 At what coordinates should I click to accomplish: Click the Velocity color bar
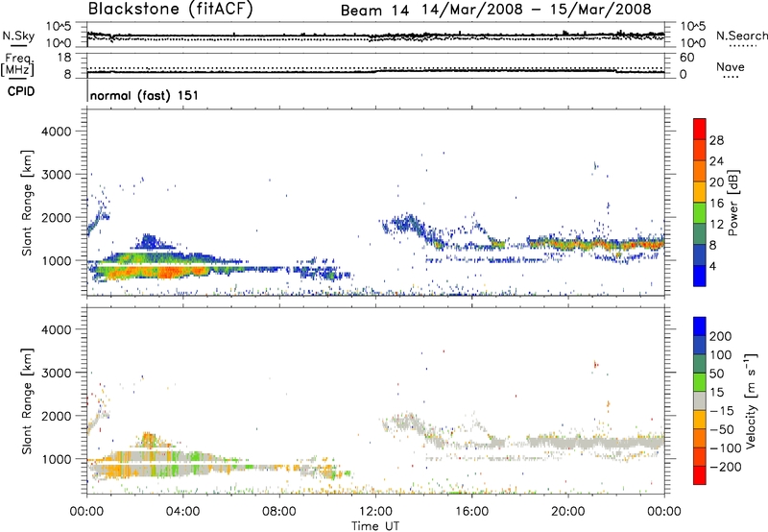point(700,400)
